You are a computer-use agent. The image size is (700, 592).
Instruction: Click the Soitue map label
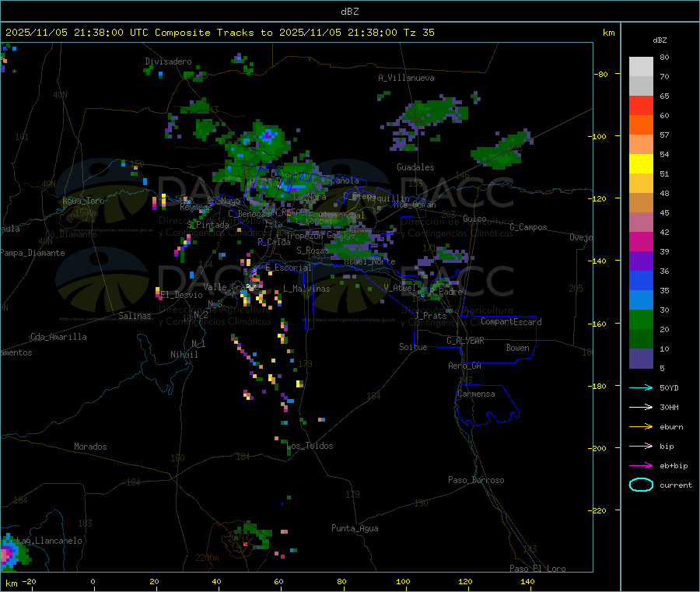click(414, 347)
